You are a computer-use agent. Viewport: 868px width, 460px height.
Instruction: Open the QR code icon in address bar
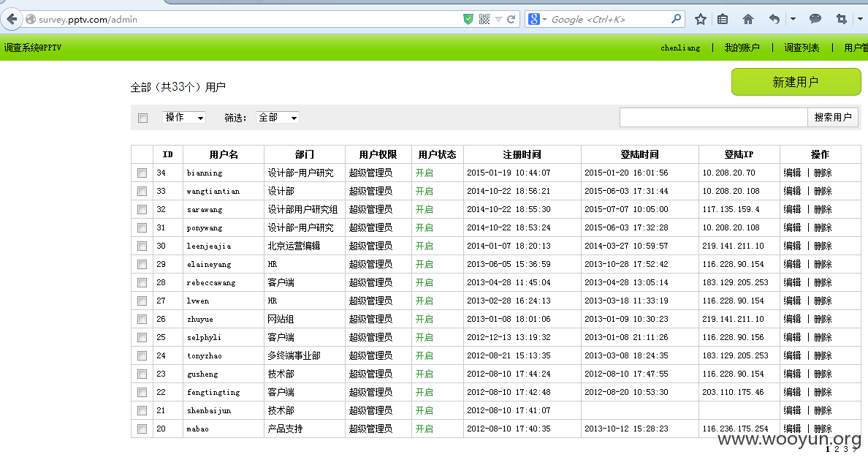coord(484,20)
